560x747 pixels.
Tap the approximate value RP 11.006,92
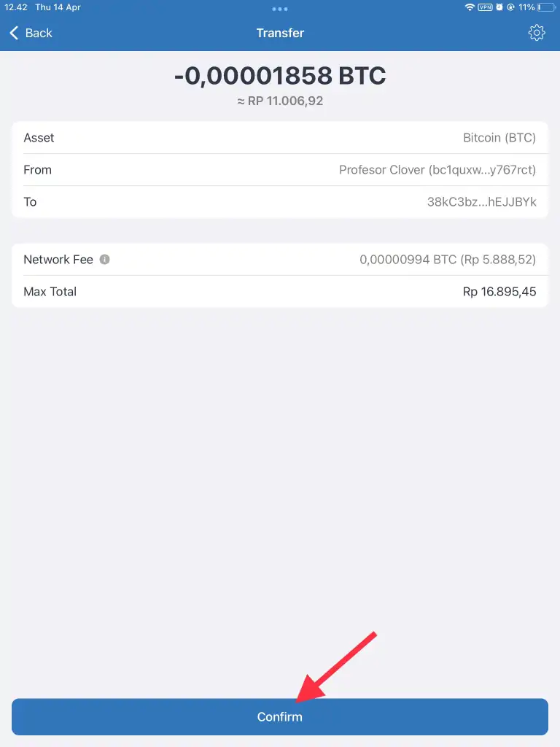pyautogui.click(x=280, y=101)
